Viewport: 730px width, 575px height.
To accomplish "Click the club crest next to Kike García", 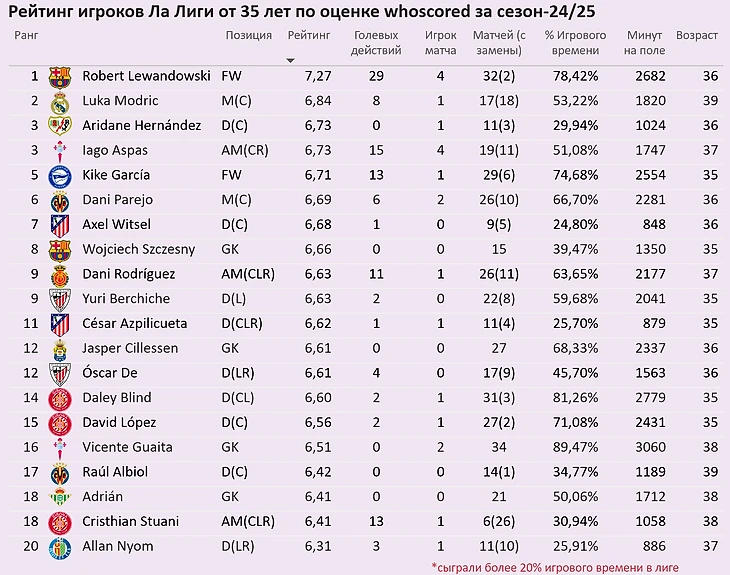I will 60,175.
